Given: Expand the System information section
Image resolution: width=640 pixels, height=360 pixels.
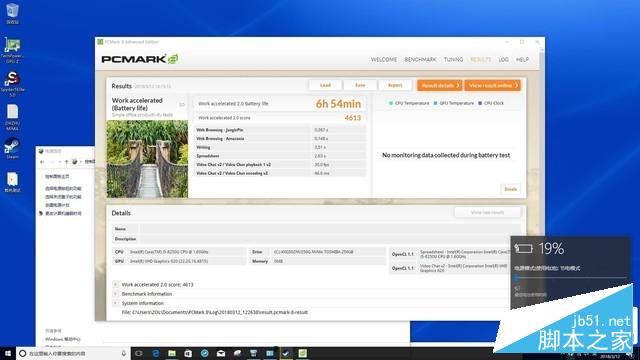Looking at the screenshot, I should [116, 303].
